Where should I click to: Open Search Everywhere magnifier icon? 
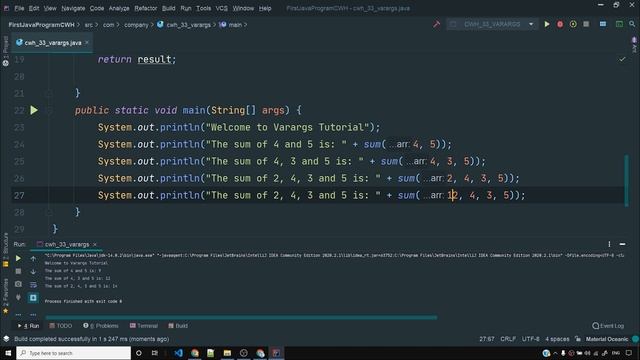click(632, 24)
